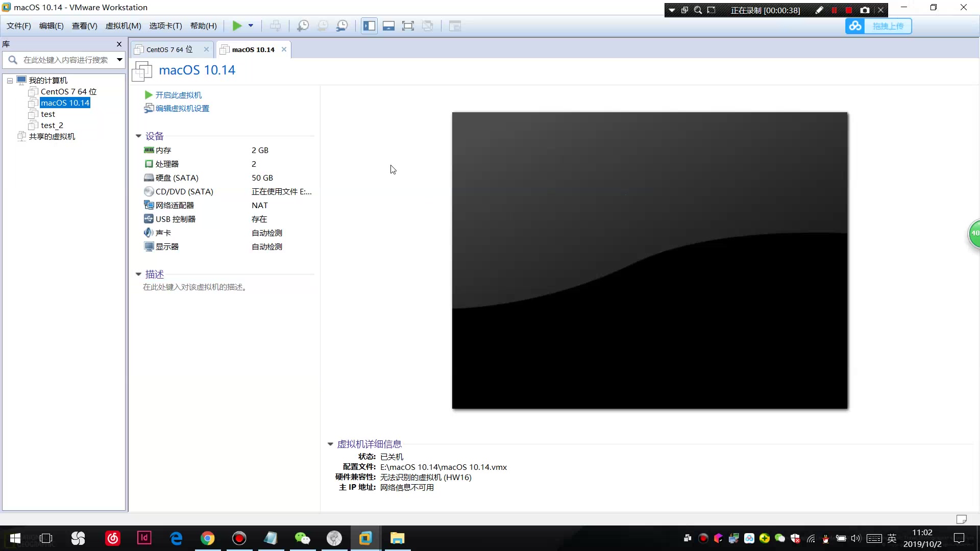Open the recorder bar dropdown arrow
Screen dimensions: 980x551
coord(672,10)
